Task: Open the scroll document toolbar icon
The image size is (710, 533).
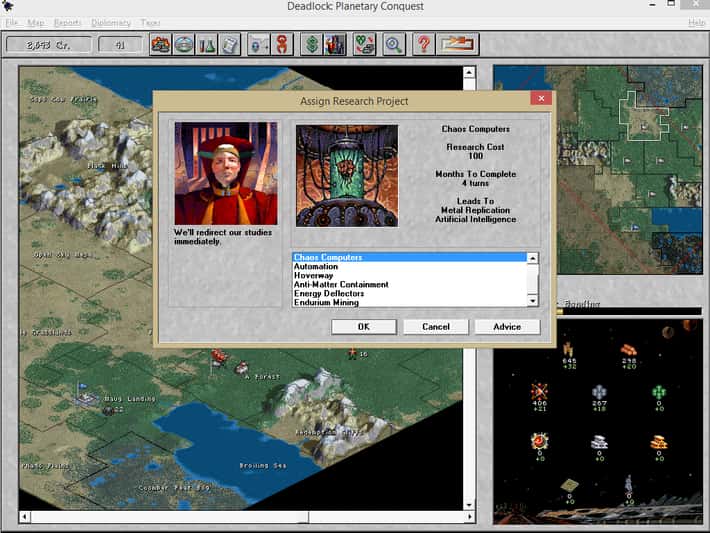Action: 230,44
